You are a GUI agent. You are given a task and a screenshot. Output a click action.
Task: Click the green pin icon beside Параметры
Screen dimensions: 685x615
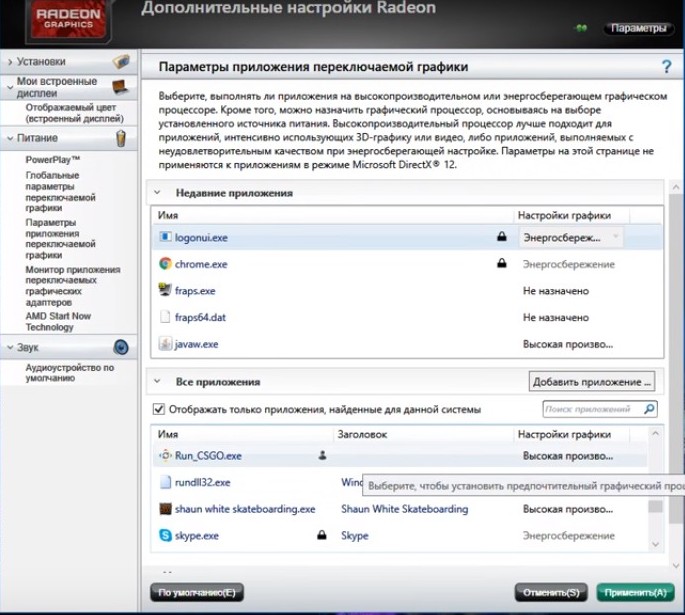581,28
